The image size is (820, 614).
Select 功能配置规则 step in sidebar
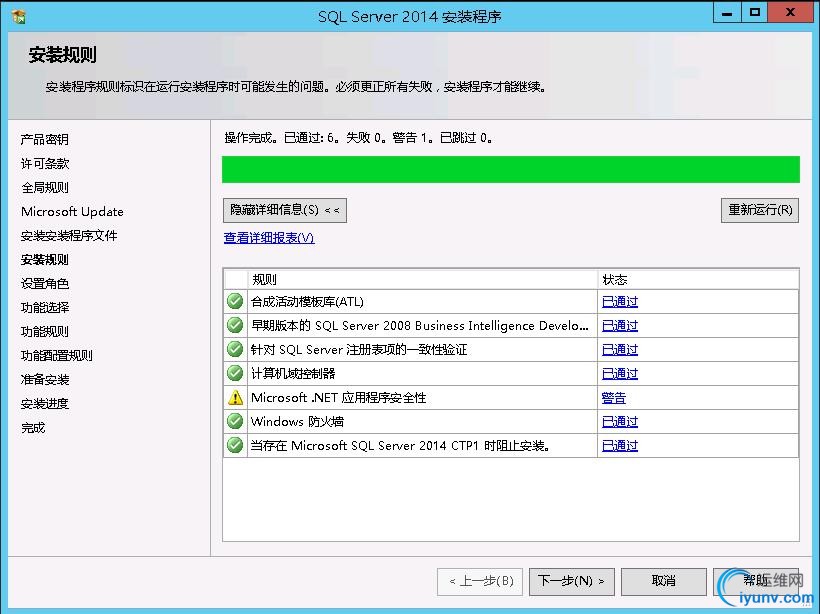point(56,356)
